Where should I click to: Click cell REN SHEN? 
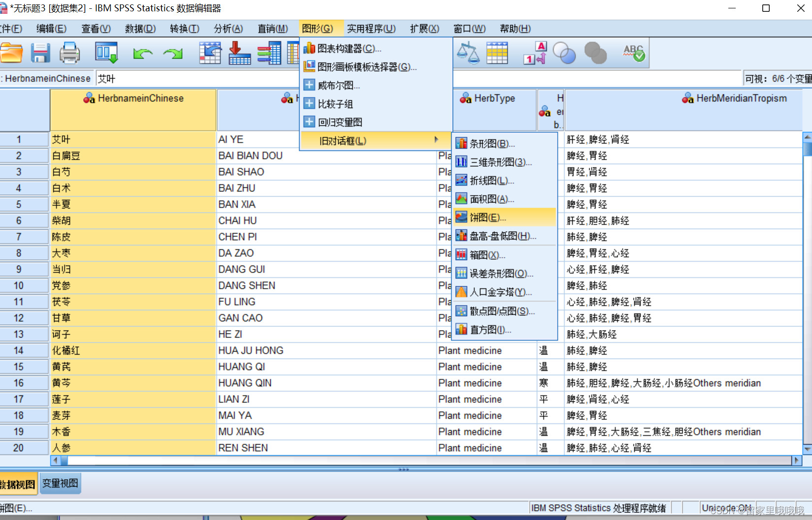point(326,448)
